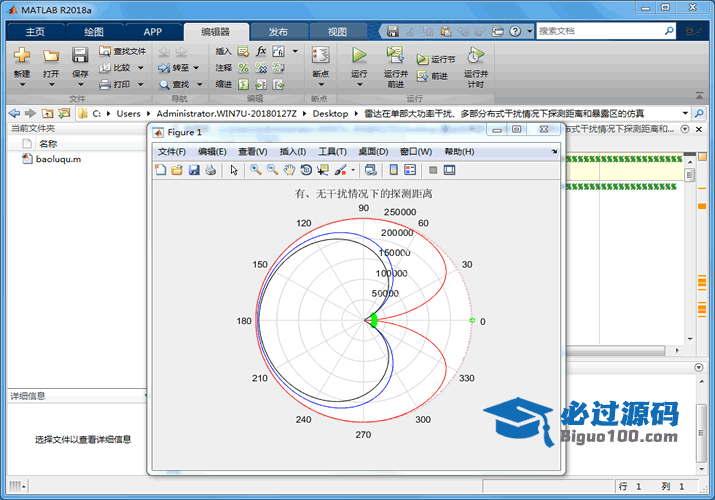
Task: Click the Find Files (查找文件) button
Action: point(122,51)
